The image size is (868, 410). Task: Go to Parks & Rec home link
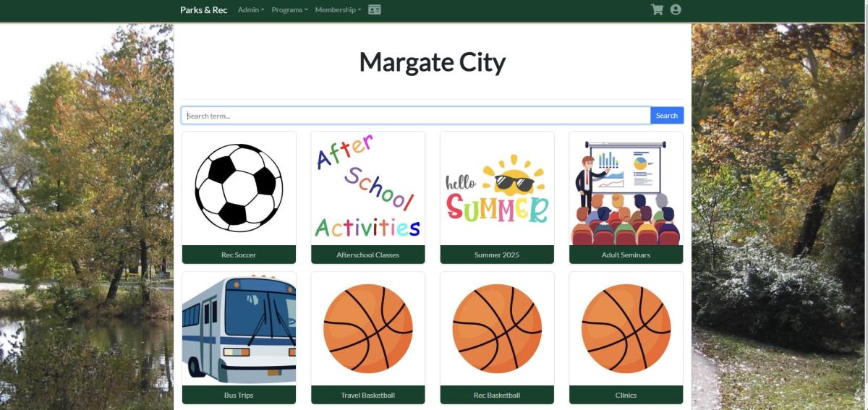coord(203,10)
